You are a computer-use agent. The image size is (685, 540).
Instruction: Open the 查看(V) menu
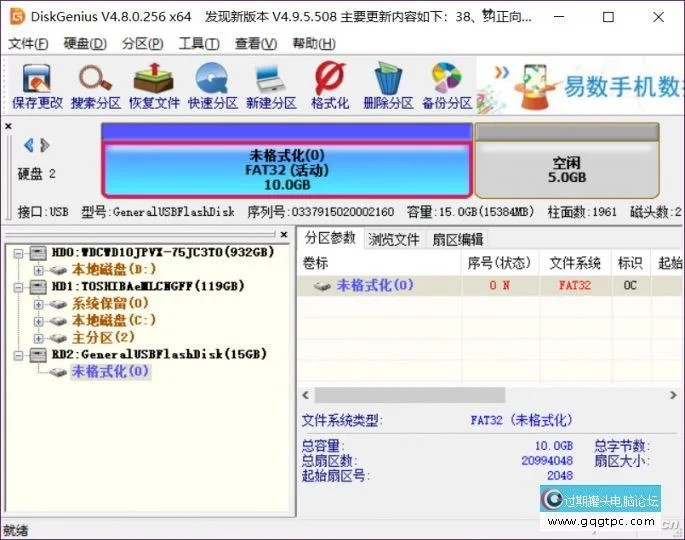(256, 44)
